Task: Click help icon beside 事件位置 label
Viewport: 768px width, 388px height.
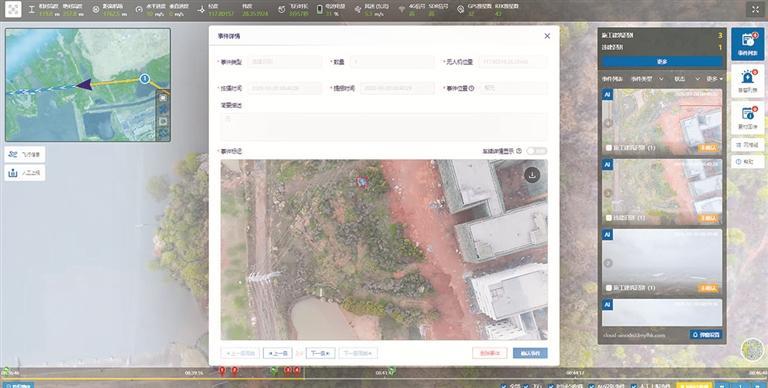Action: [x=471, y=89]
